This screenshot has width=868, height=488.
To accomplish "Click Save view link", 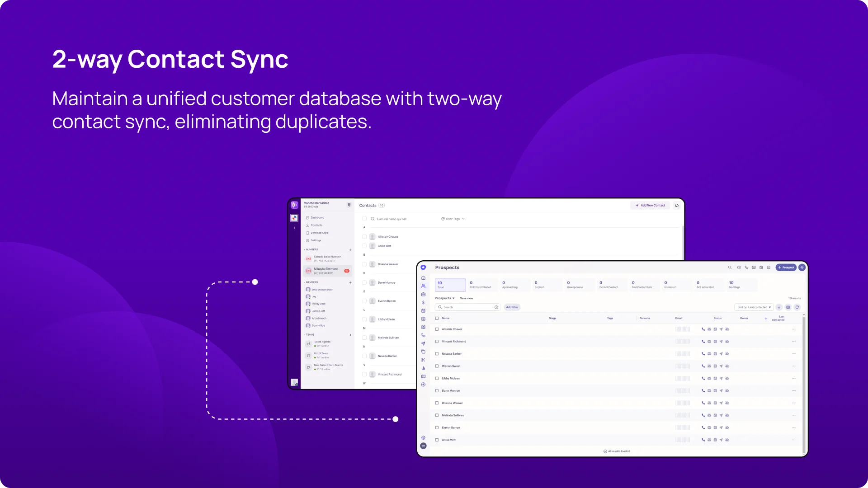I will coord(467,298).
